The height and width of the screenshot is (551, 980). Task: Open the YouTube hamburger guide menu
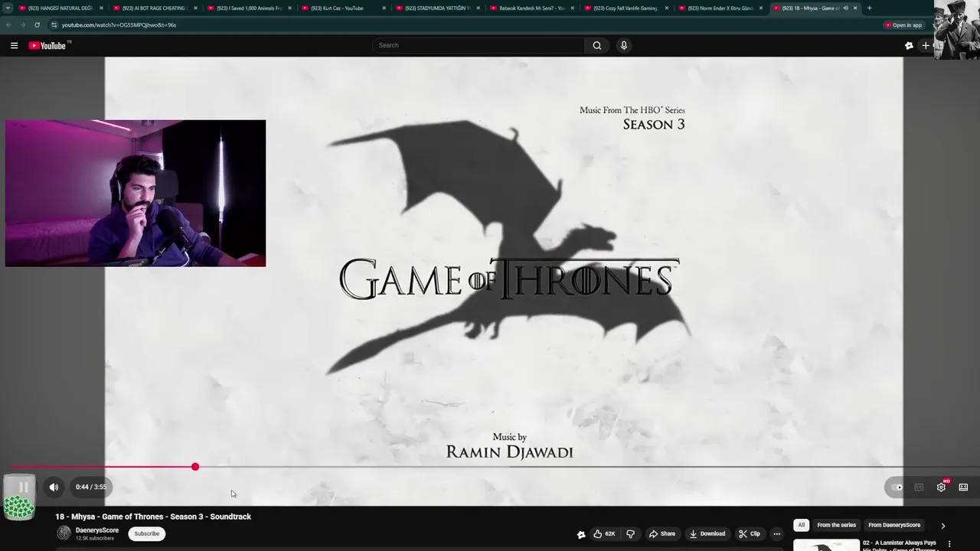click(14, 45)
